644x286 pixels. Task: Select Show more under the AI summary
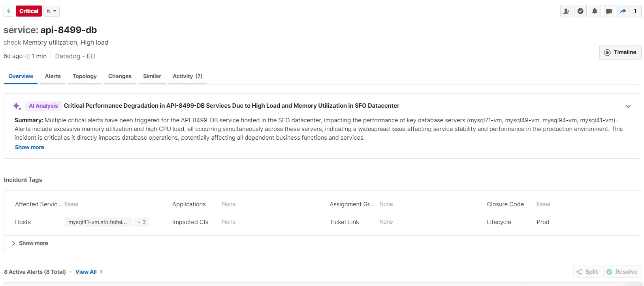[x=29, y=147]
